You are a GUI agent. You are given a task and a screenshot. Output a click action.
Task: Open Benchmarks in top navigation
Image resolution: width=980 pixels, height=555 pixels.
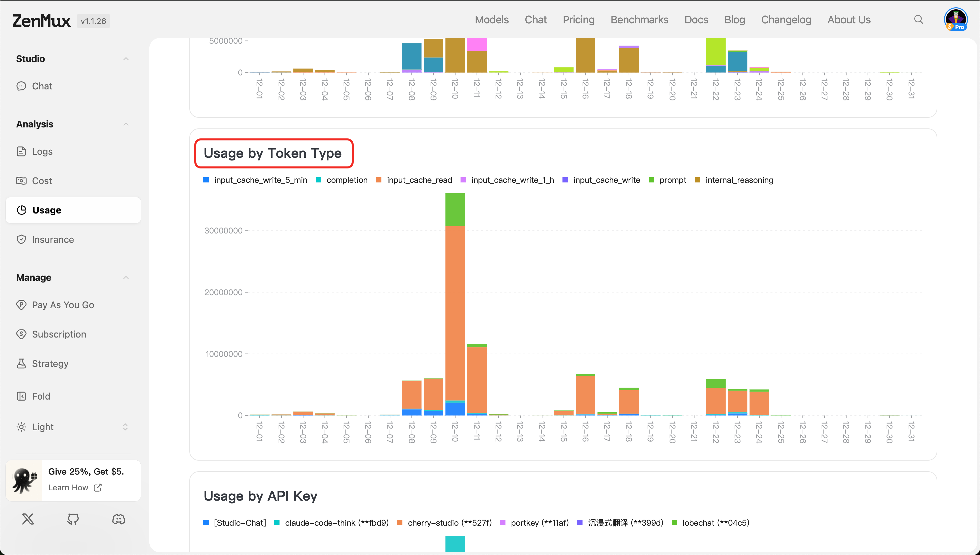coord(639,19)
